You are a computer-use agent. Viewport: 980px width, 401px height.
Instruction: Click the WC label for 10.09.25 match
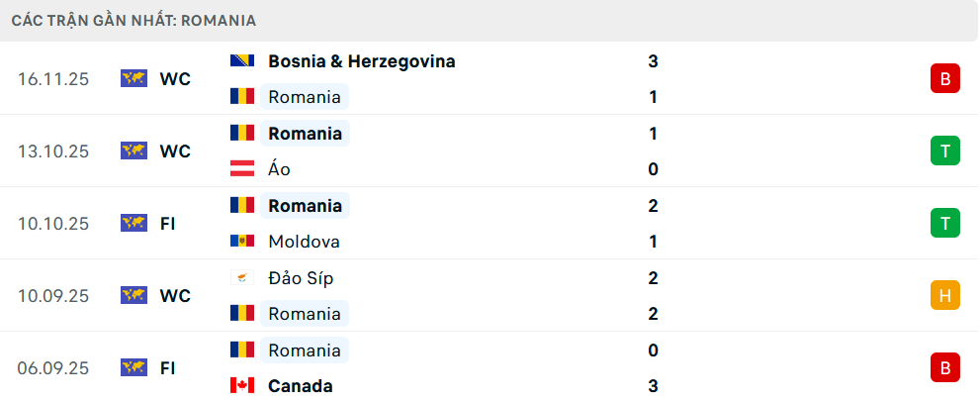175,296
